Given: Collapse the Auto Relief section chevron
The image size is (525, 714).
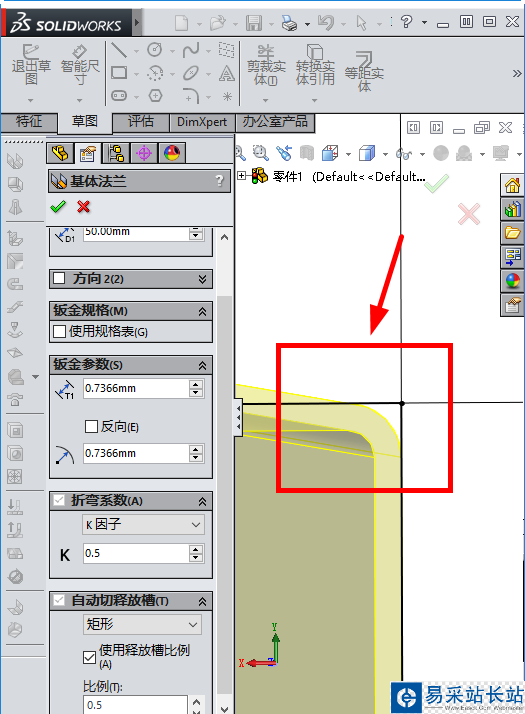Looking at the screenshot, I should [203, 602].
